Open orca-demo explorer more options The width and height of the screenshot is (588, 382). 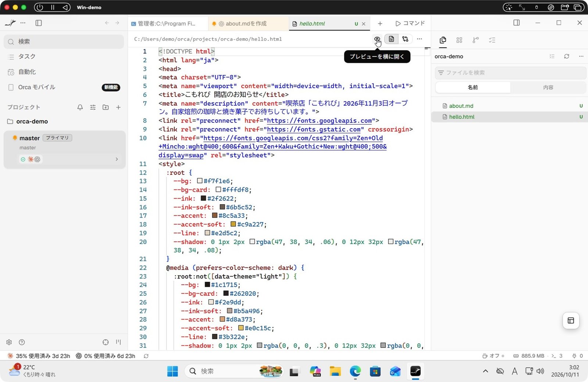[x=581, y=56]
